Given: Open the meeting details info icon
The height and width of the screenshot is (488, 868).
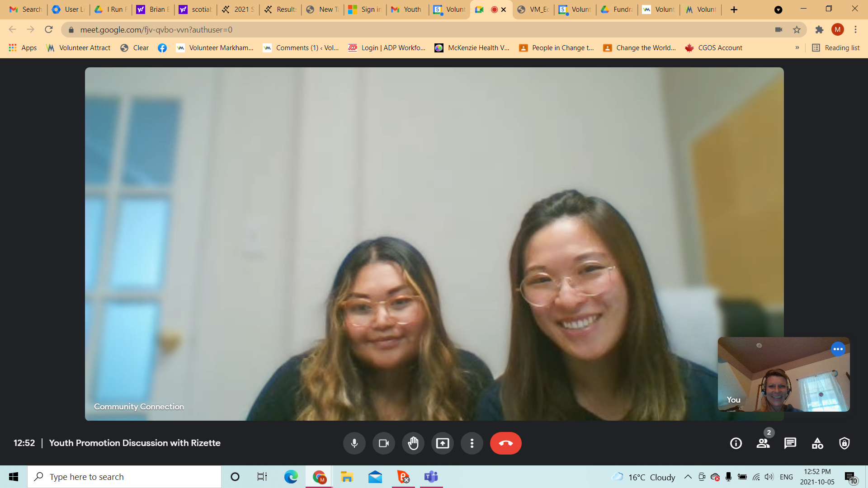Looking at the screenshot, I should 736,443.
